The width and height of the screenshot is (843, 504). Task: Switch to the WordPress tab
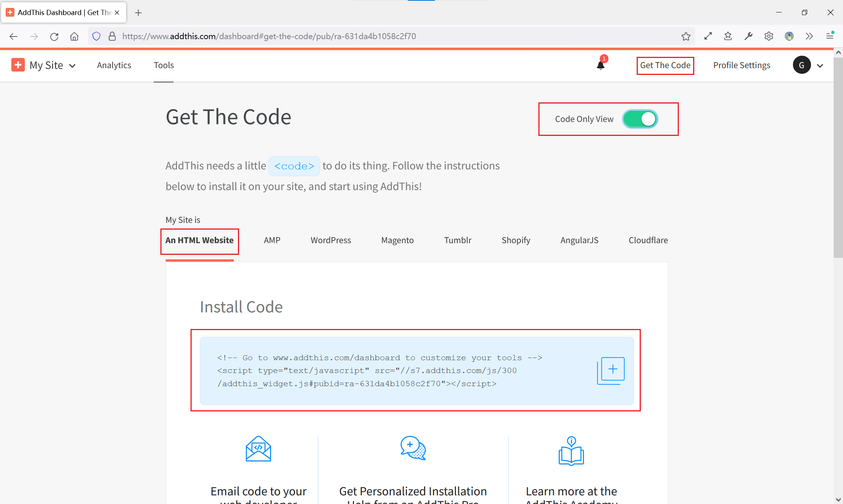coord(331,240)
